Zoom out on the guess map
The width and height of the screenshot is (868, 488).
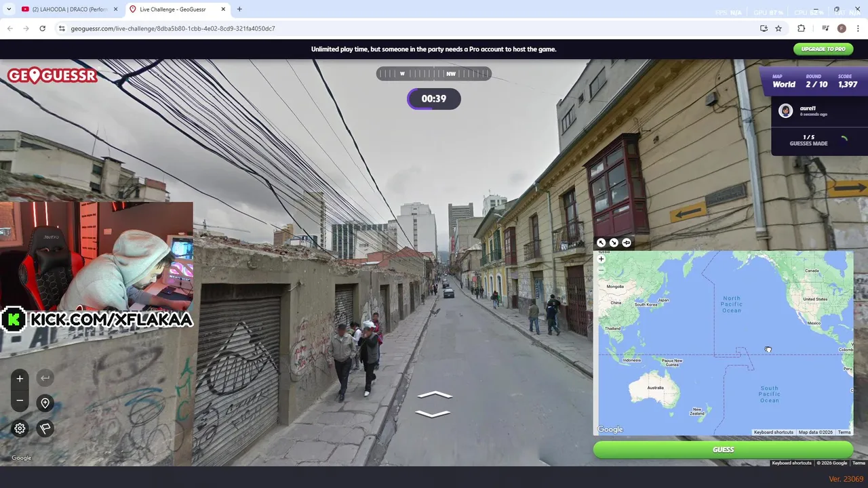pyautogui.click(x=601, y=270)
